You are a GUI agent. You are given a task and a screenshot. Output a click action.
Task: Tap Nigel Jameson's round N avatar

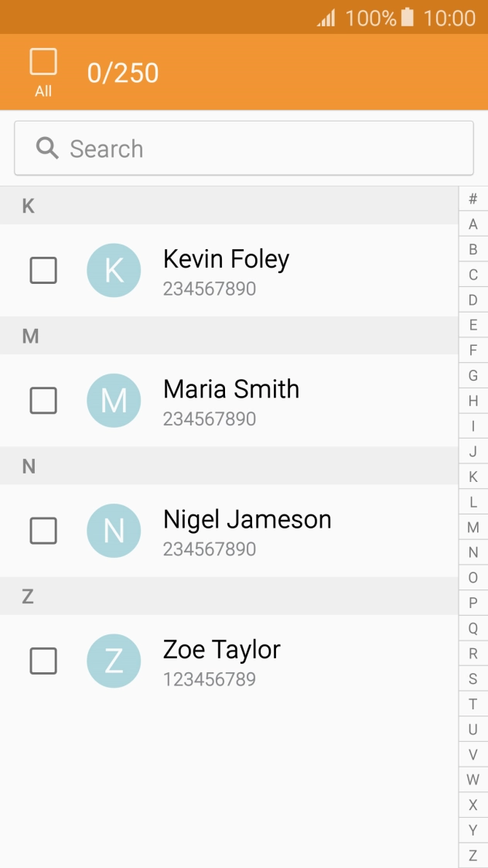pos(114,531)
